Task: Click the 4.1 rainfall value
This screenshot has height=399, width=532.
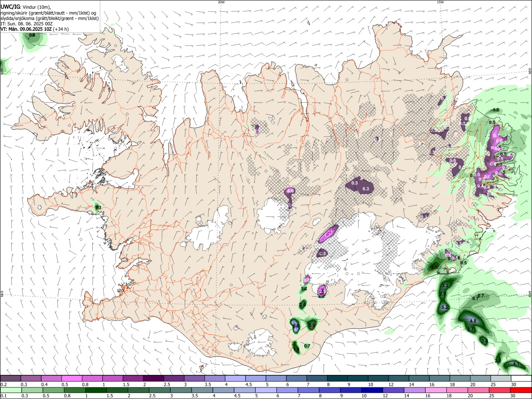Action: [x=516, y=364]
